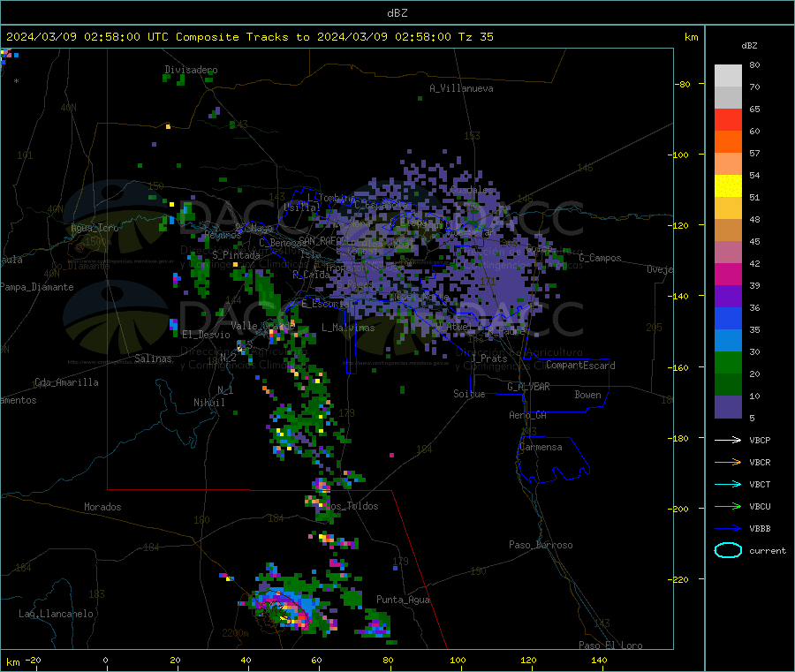Click the 'Morados' map label
795x672 pixels.
pyautogui.click(x=102, y=507)
